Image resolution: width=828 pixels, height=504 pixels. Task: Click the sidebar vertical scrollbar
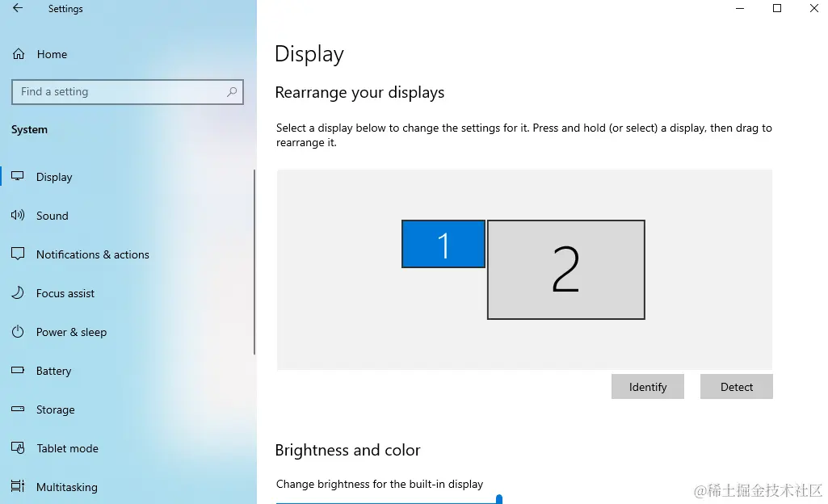[x=254, y=262]
